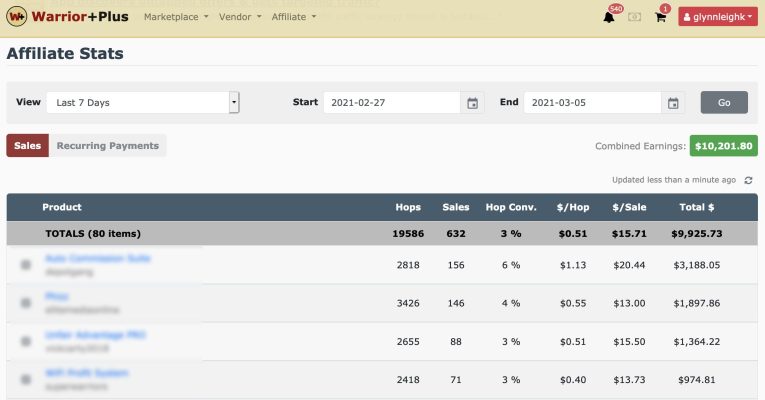Viewport: 765px width, 400px height.
Task: Sort by the $/Hop column header
Action: click(573, 207)
